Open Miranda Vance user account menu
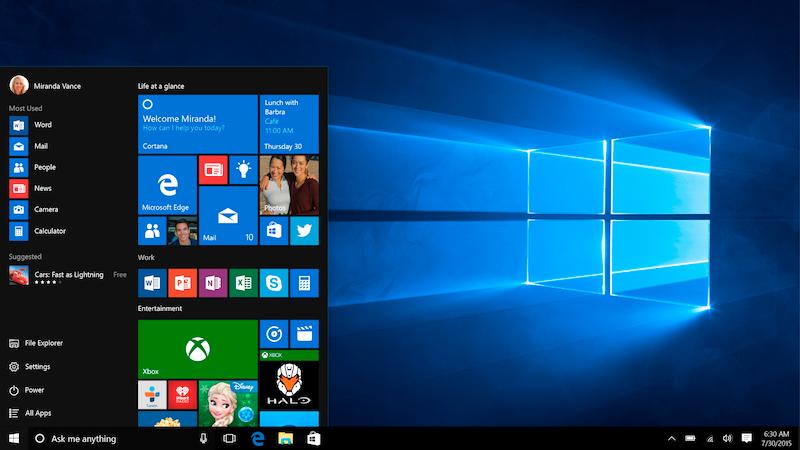The height and width of the screenshot is (450, 800). tap(45, 85)
